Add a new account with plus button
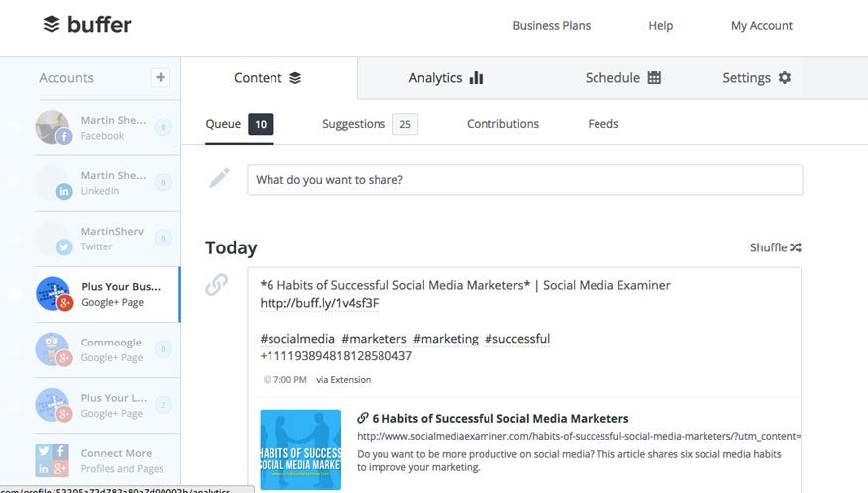 click(160, 77)
